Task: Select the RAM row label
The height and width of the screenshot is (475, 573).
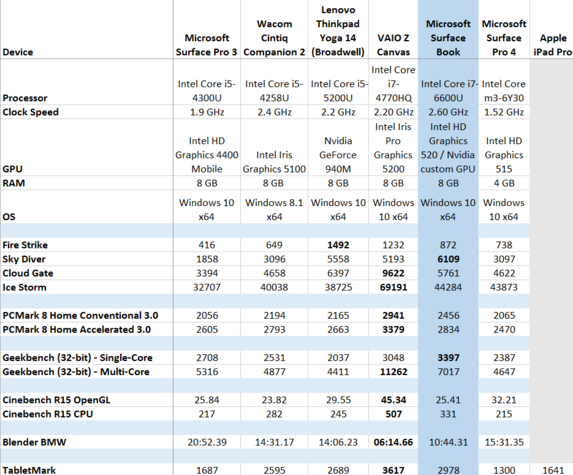Action: coord(14,183)
